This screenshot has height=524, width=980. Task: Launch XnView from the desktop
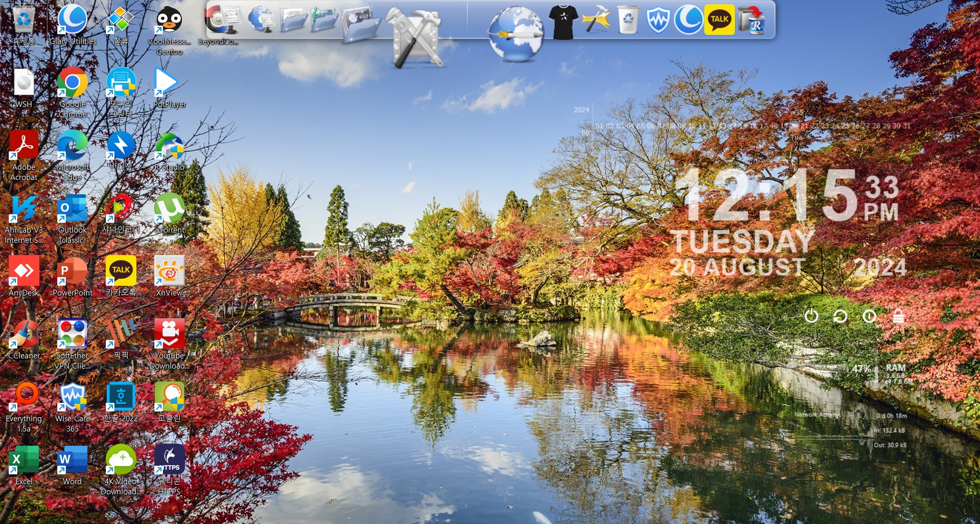[x=169, y=276]
